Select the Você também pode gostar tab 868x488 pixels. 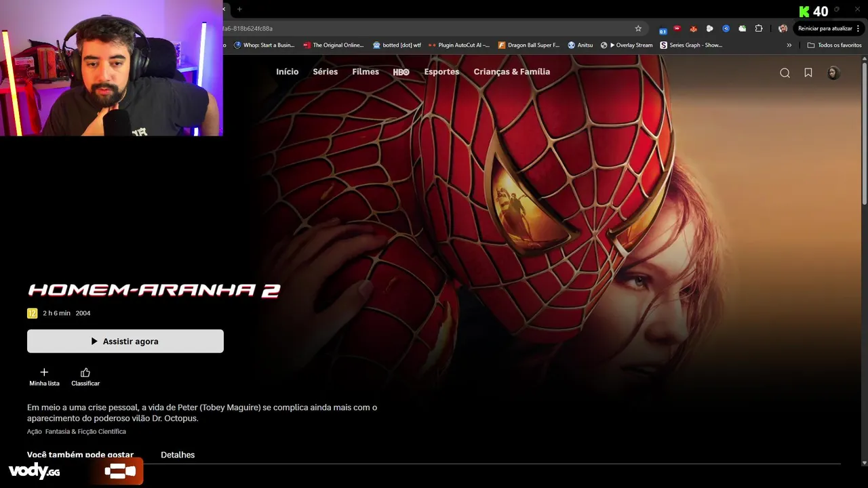pos(80,455)
